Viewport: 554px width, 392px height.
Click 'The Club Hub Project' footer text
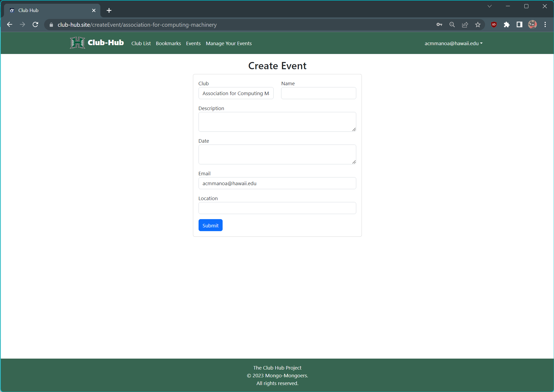coord(277,368)
